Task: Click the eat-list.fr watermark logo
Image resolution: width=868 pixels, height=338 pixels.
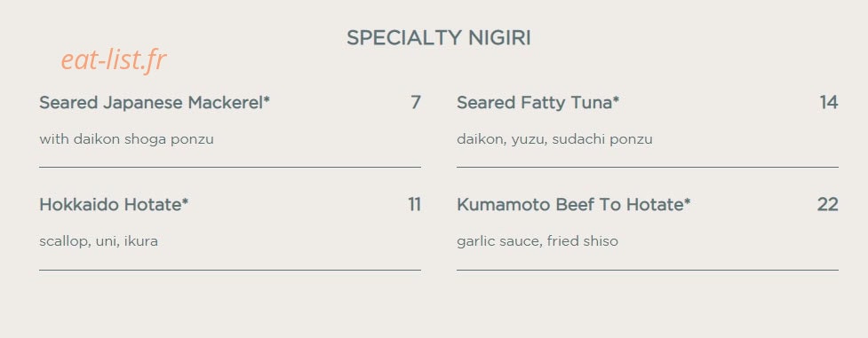Action: 114,59
